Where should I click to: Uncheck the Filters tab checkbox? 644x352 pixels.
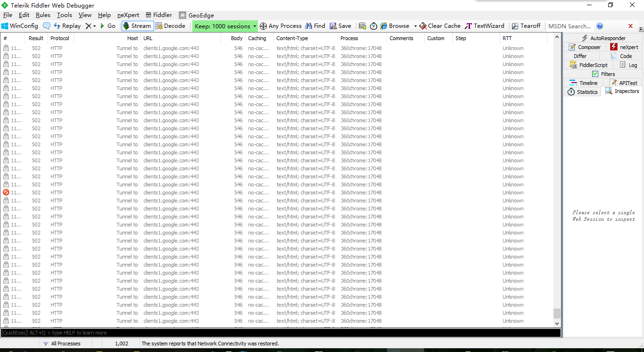pyautogui.click(x=595, y=74)
